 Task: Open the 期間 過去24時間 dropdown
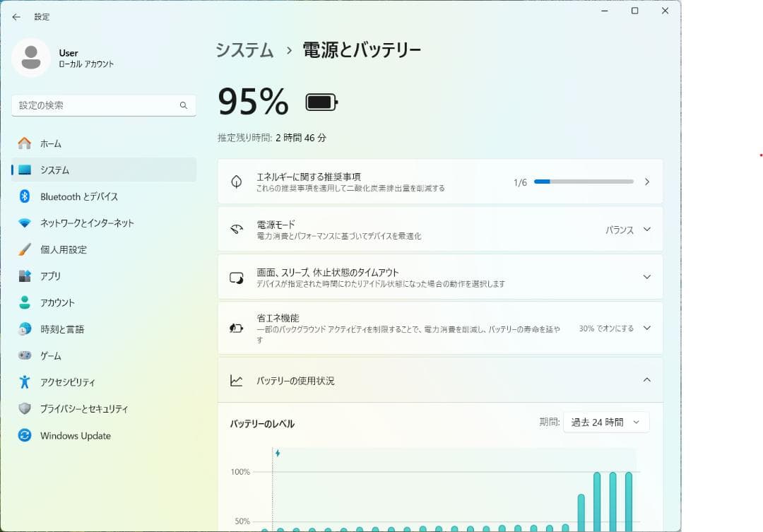[x=605, y=422]
